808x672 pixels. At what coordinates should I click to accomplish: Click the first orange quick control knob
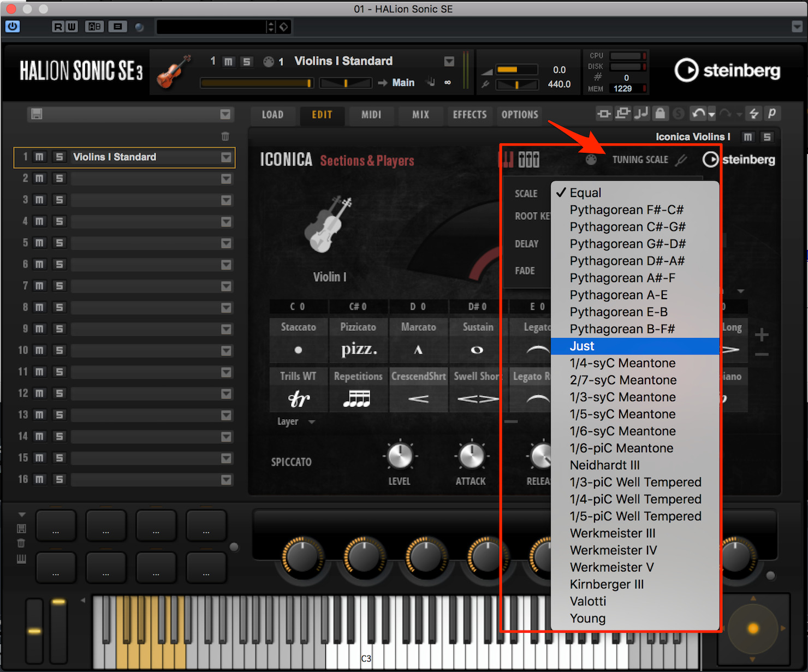pos(302,557)
